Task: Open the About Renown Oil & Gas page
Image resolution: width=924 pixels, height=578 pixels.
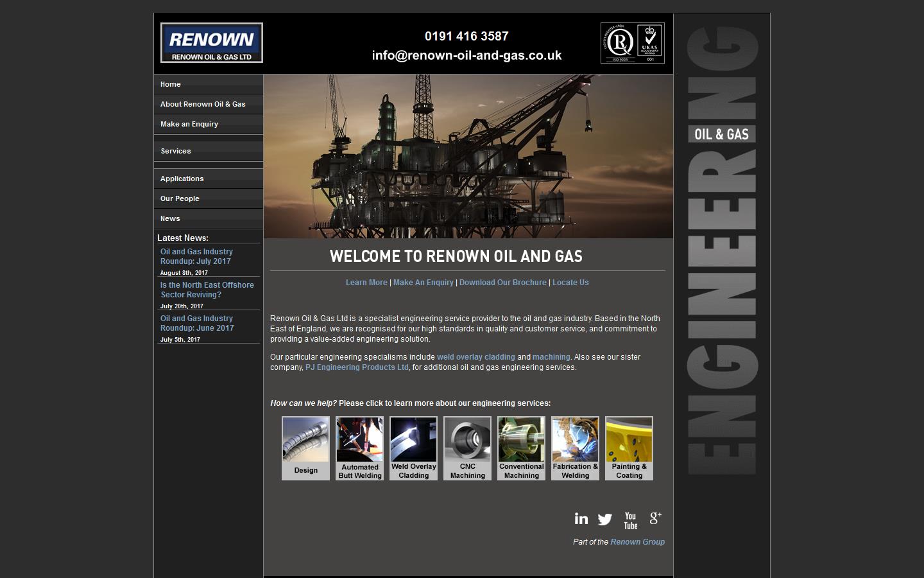Action: point(203,104)
